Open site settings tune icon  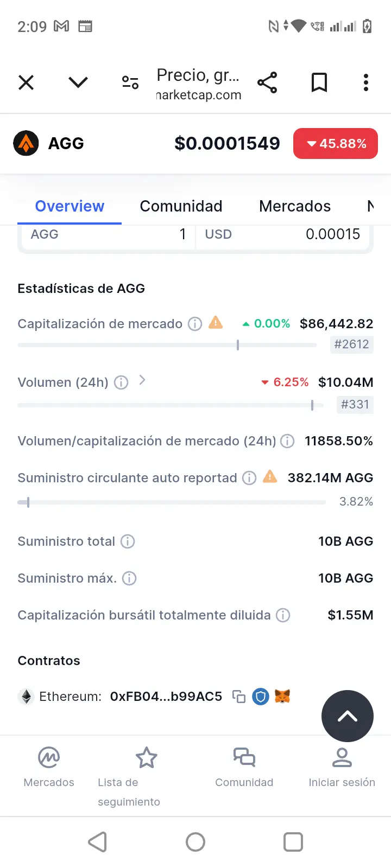[130, 82]
